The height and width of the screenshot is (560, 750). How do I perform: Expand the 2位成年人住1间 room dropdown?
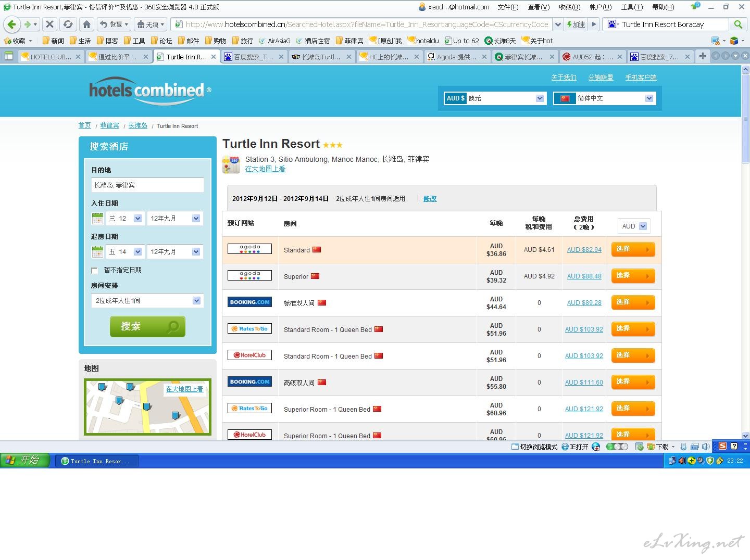(147, 301)
